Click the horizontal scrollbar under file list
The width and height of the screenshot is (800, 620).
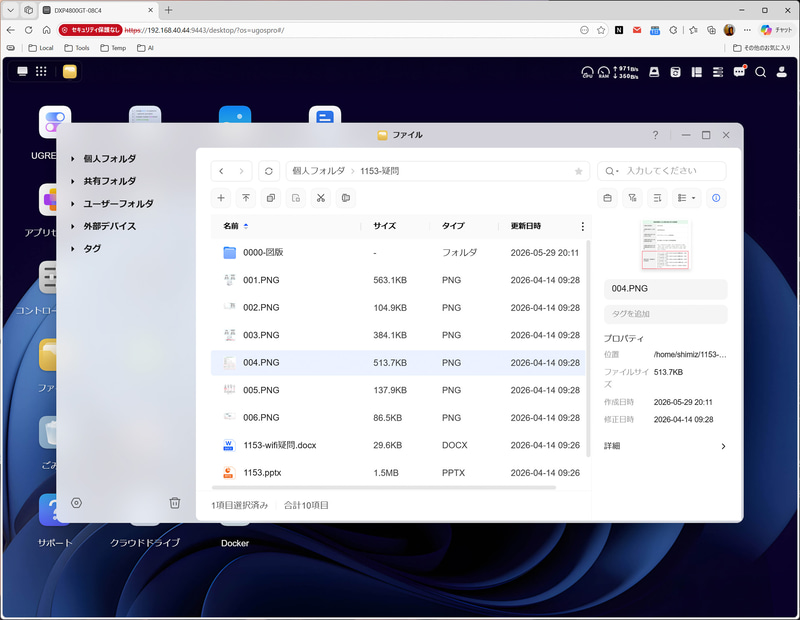384,488
